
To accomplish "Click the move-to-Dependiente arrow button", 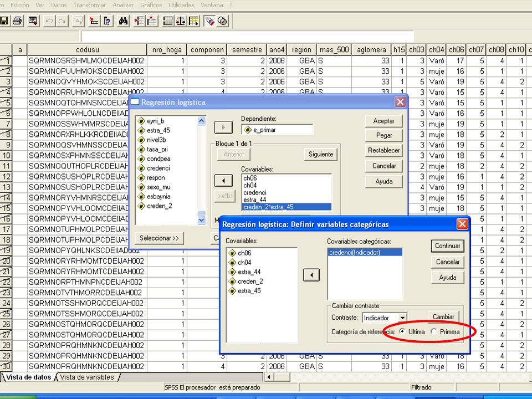I will click(x=223, y=127).
